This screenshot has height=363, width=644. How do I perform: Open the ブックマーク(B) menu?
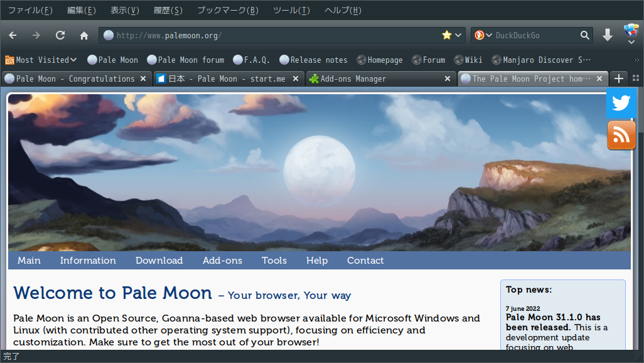(x=228, y=10)
